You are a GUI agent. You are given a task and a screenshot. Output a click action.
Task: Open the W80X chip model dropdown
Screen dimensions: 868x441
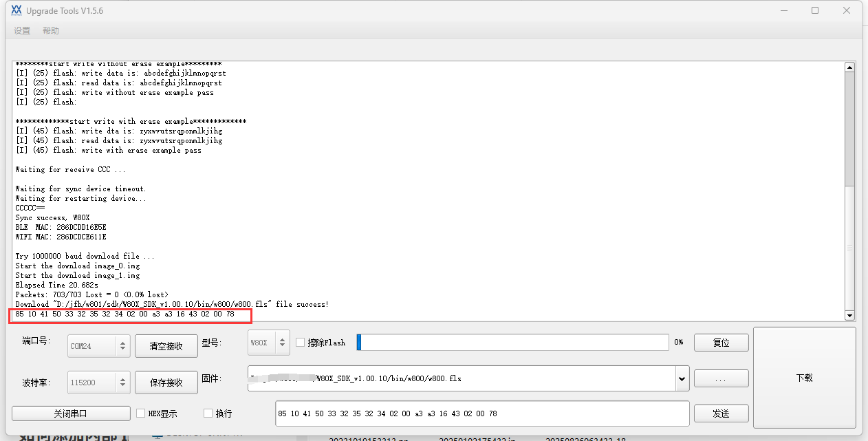[x=282, y=343]
